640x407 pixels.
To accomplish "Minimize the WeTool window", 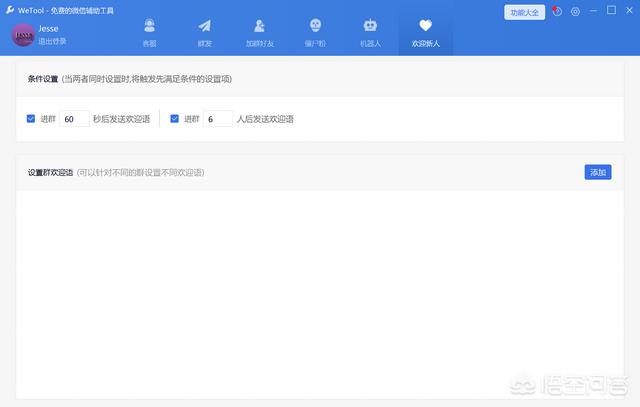I will point(594,11).
